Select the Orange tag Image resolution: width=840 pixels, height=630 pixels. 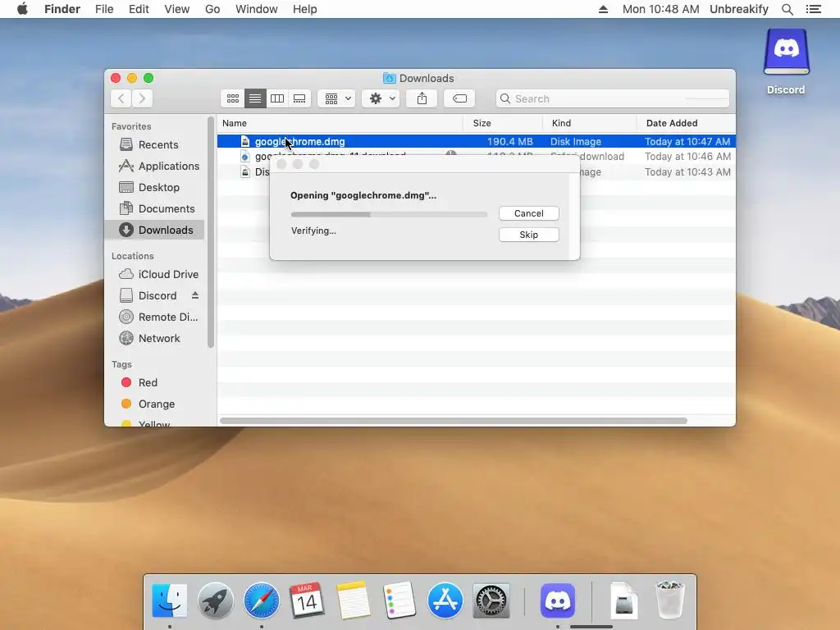coord(148,404)
